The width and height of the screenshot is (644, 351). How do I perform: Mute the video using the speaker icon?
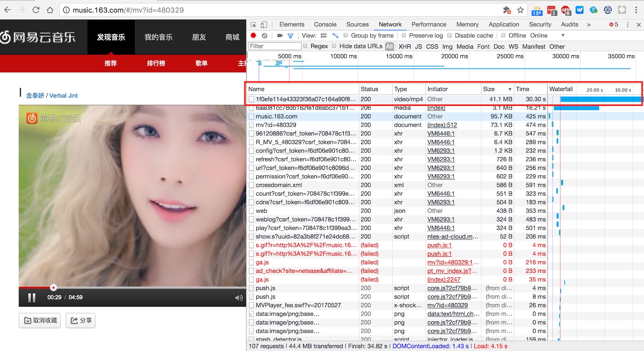point(239,297)
